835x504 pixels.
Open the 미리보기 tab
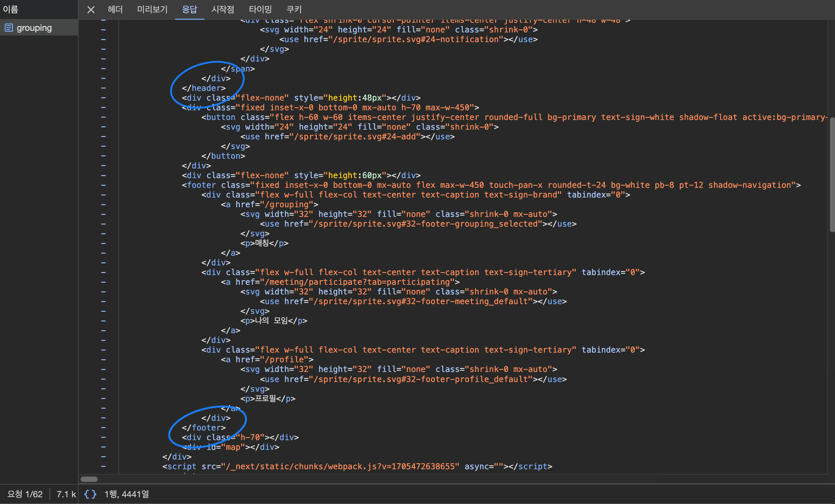tap(152, 9)
